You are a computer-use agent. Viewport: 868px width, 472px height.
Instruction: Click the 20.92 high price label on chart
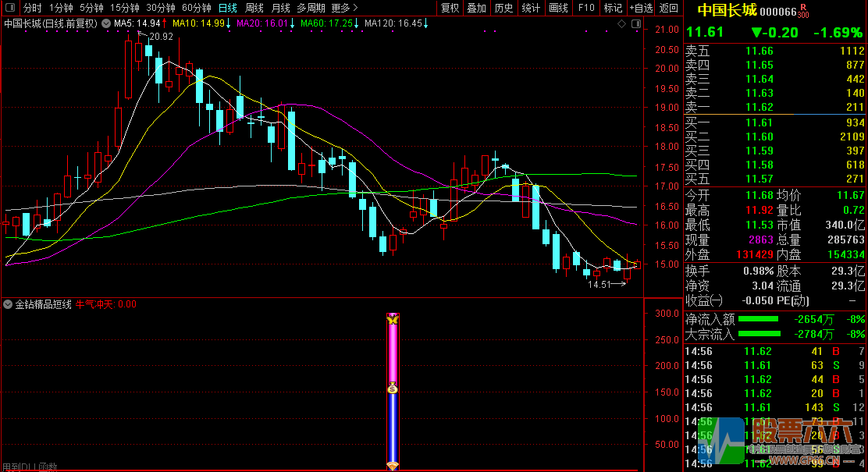[162, 37]
